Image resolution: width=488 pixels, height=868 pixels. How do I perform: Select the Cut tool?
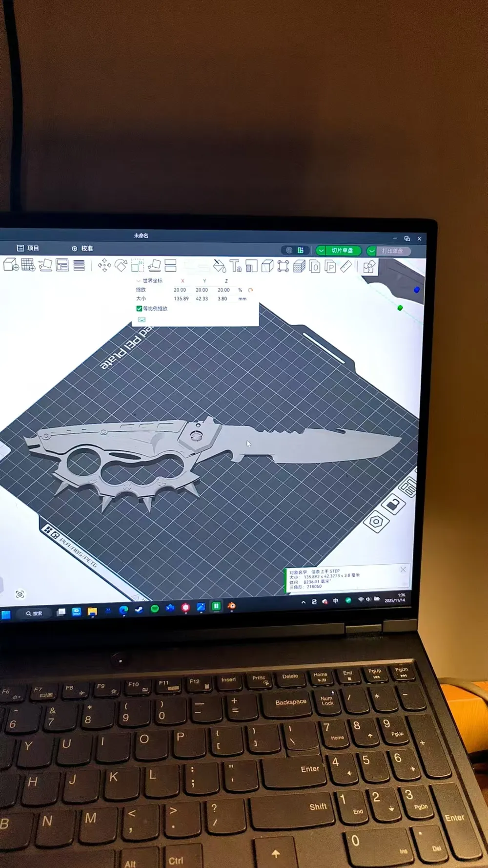tap(170, 265)
